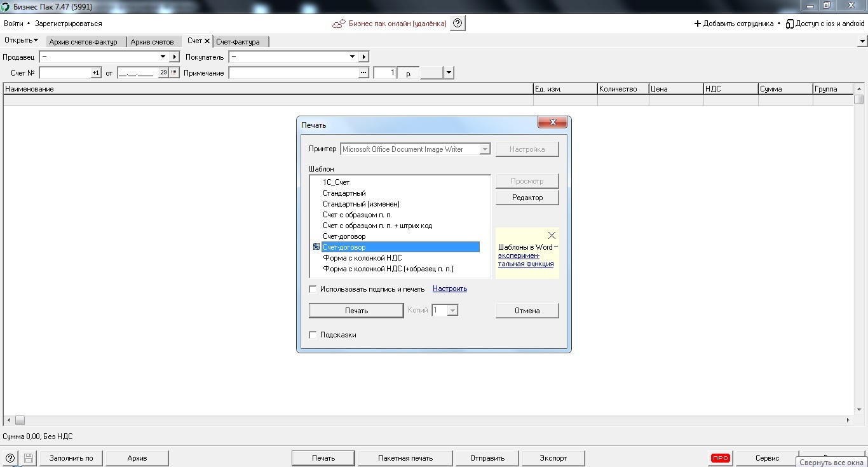
Task: Click the calendar icon beside the date field
Action: [x=174, y=73]
